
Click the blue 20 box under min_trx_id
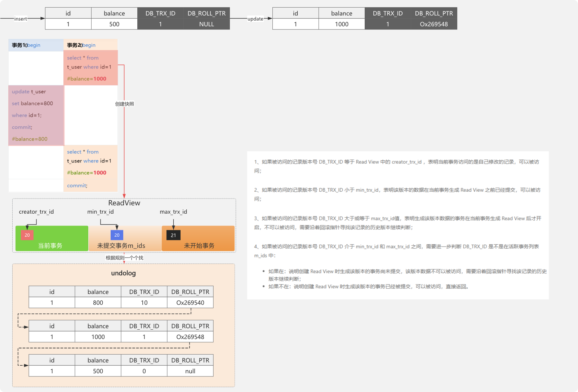(117, 235)
